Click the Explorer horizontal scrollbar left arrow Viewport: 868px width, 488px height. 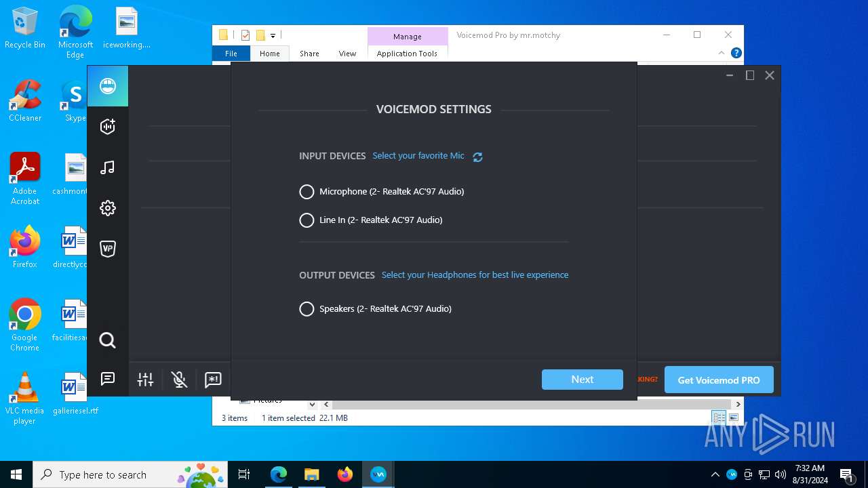pos(326,404)
